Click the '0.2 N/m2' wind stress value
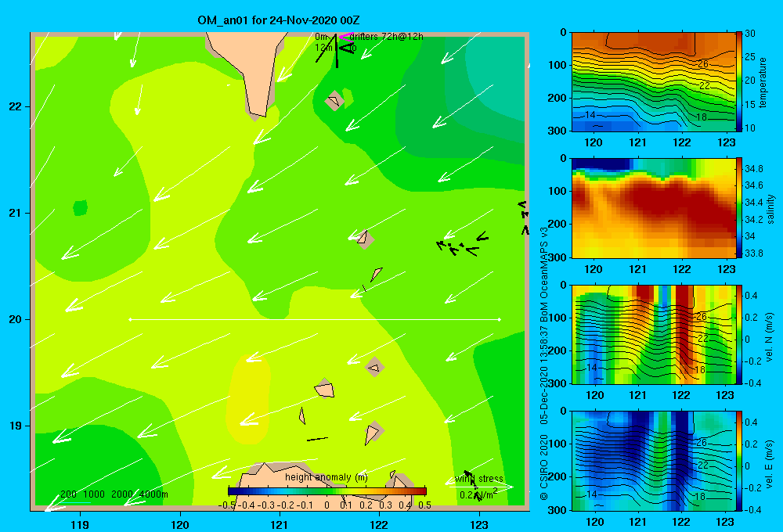 click(x=478, y=494)
